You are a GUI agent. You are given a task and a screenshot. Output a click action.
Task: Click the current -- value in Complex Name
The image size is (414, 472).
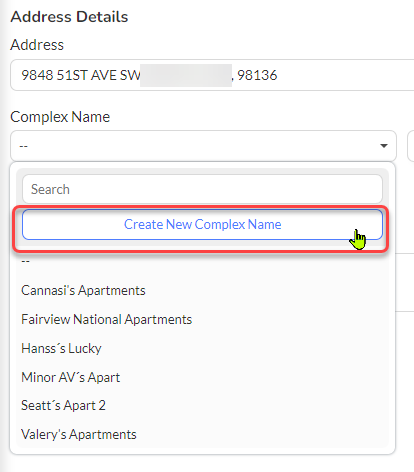[x=23, y=146]
